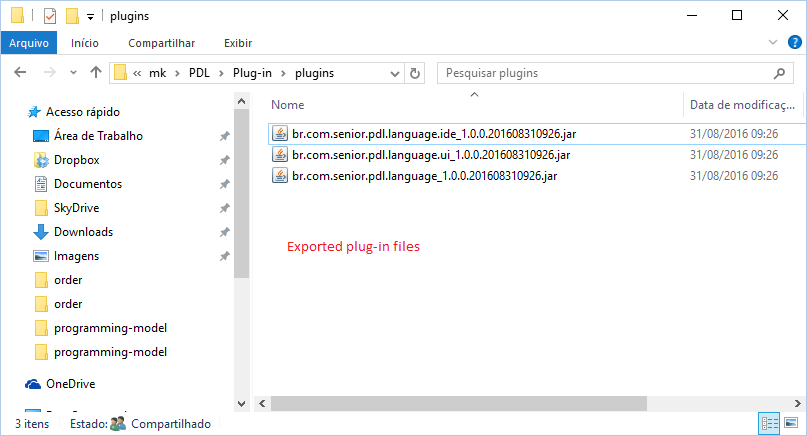The width and height of the screenshot is (807, 436).
Task: Unpin Dropbox from quick access
Action: tap(224, 160)
